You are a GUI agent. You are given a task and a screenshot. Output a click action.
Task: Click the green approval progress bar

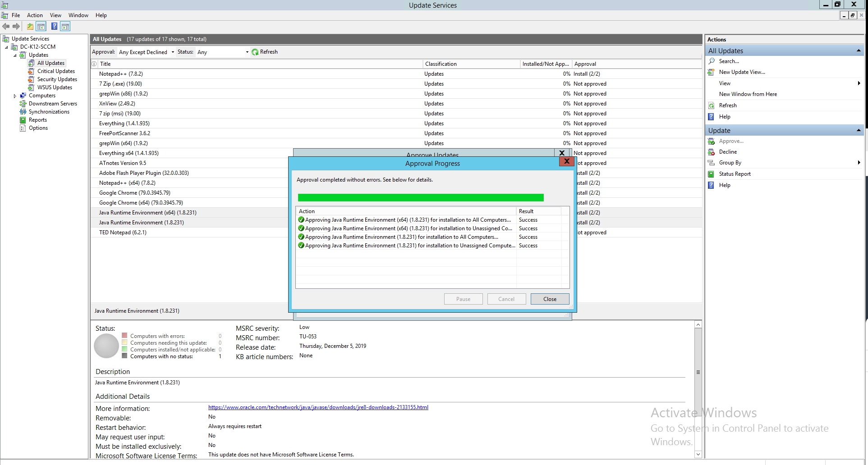point(420,197)
